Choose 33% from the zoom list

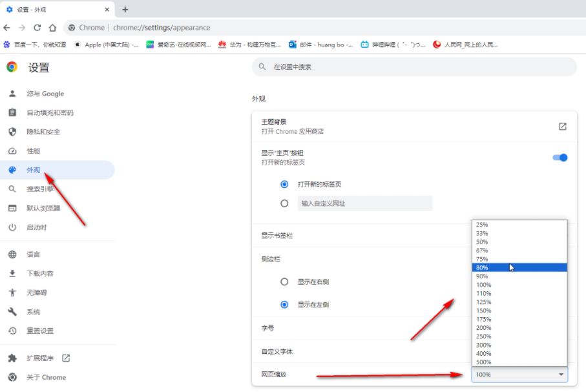519,233
